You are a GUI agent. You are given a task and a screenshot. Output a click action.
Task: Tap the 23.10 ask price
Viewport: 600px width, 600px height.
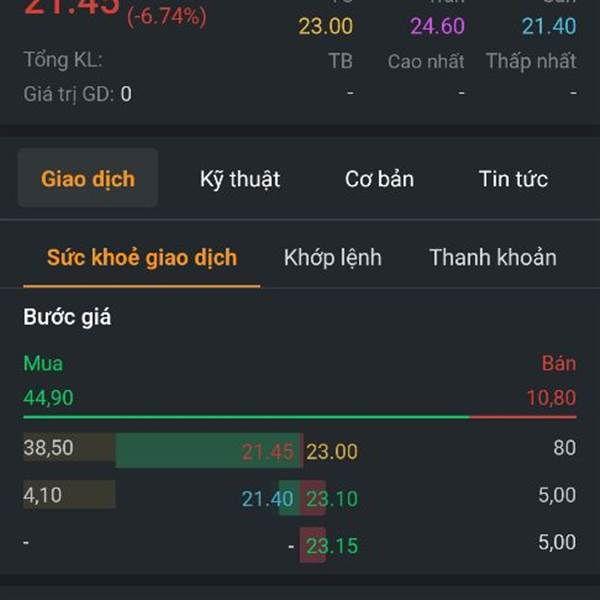click(x=332, y=499)
